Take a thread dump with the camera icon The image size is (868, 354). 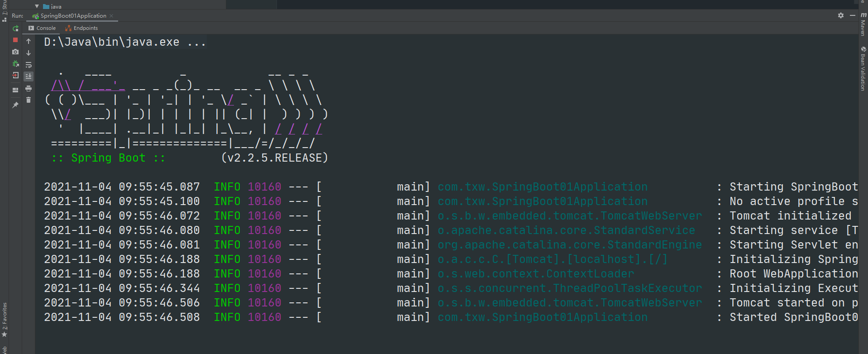coord(15,52)
